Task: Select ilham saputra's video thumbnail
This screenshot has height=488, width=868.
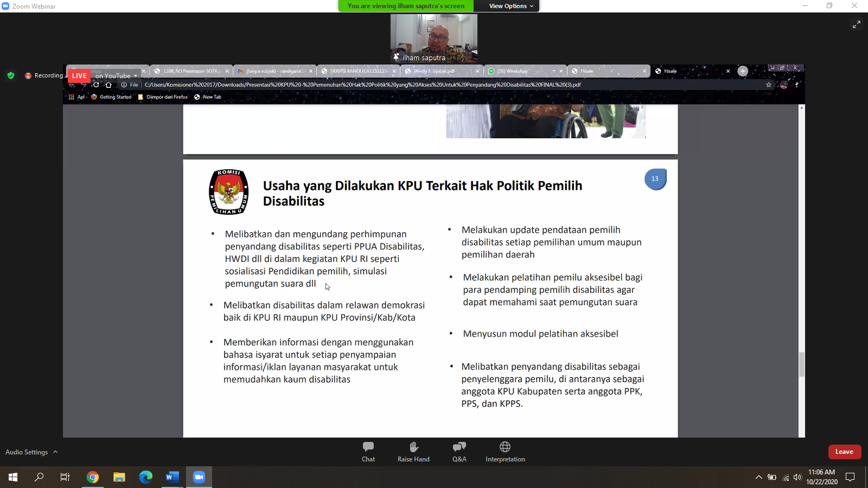Action: coord(434,38)
